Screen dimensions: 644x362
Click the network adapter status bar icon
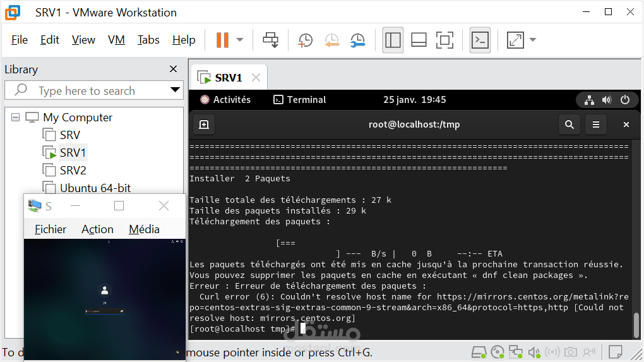pos(515,352)
